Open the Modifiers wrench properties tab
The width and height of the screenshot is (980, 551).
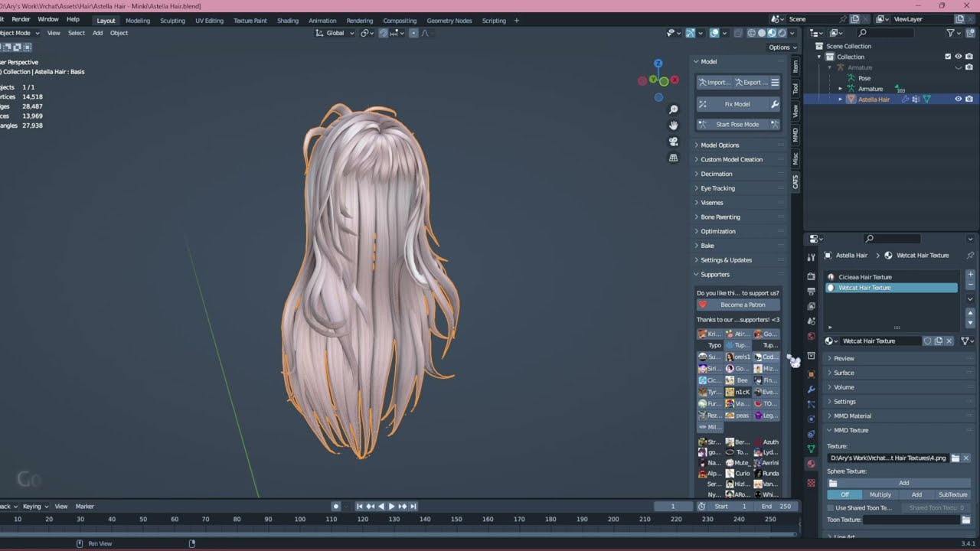[x=812, y=390]
